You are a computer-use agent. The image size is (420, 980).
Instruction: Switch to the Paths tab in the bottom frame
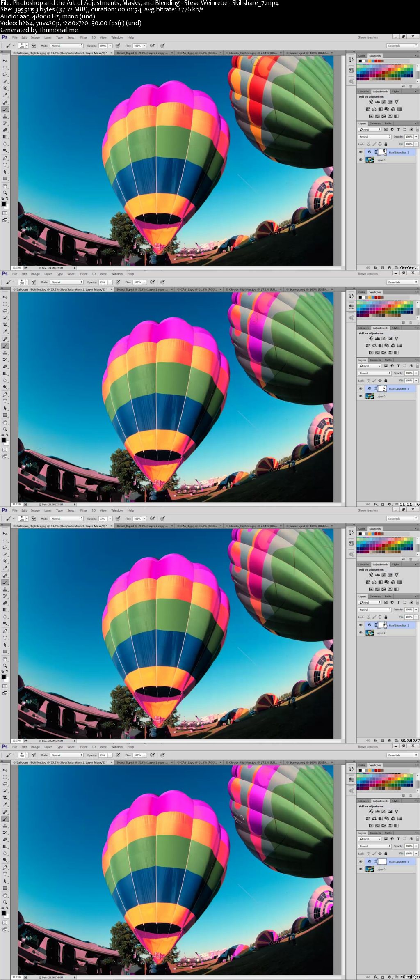click(x=388, y=833)
